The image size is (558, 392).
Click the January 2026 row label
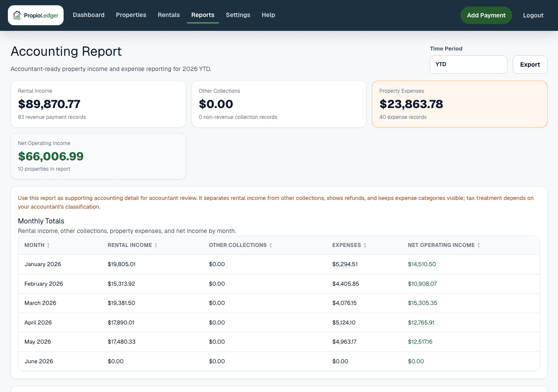pos(43,264)
